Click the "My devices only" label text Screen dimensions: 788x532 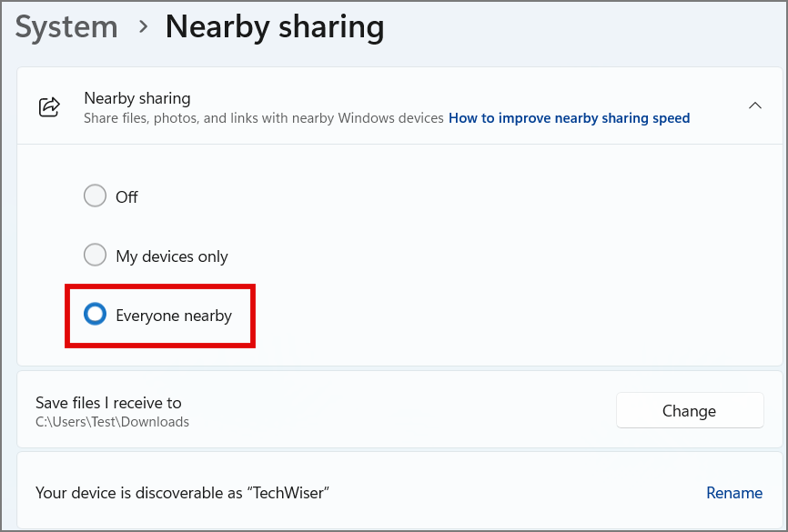click(x=172, y=256)
